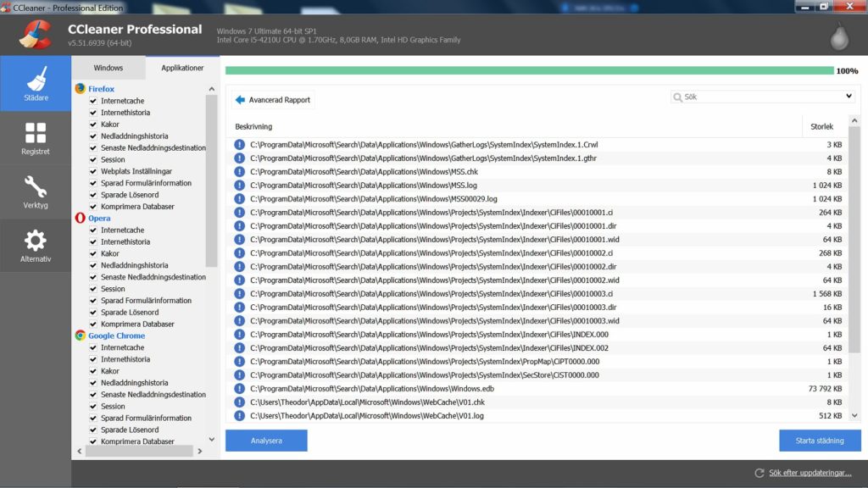Click info icon for SystemIndex.1.gthr row
Viewport: 868px width, 488px height.
point(239,158)
